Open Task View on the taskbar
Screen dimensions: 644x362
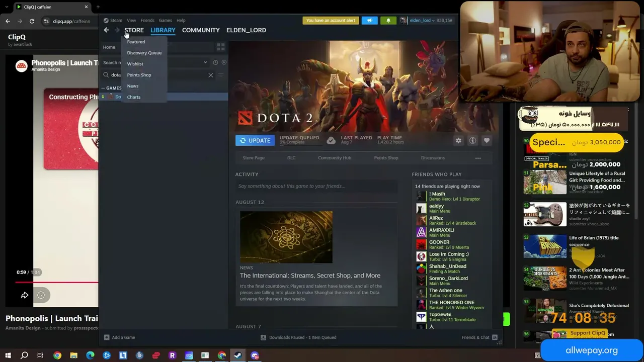tap(40, 355)
